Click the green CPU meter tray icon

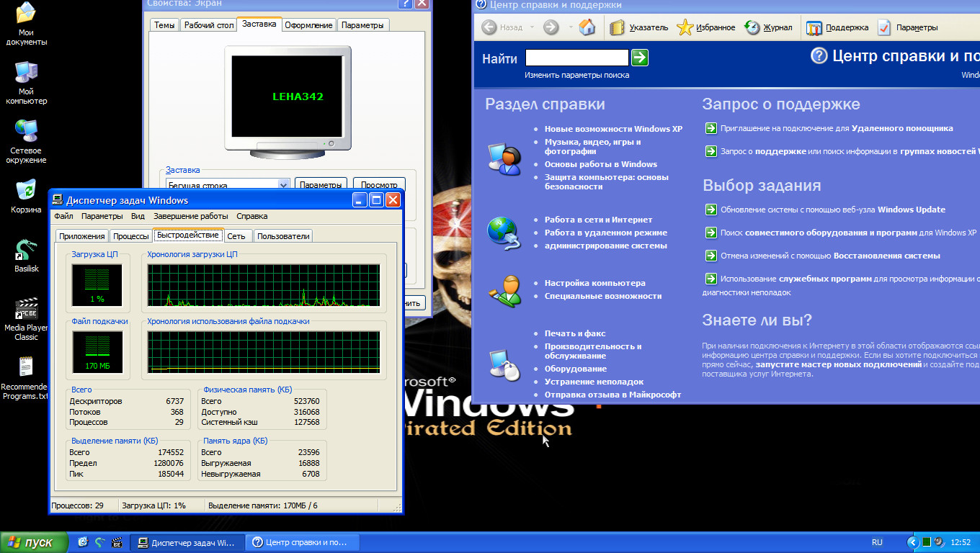[x=927, y=542]
